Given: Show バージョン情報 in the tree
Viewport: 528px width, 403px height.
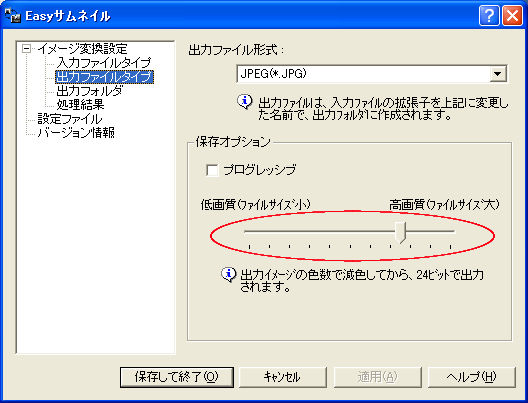Looking at the screenshot, I should click(x=76, y=133).
